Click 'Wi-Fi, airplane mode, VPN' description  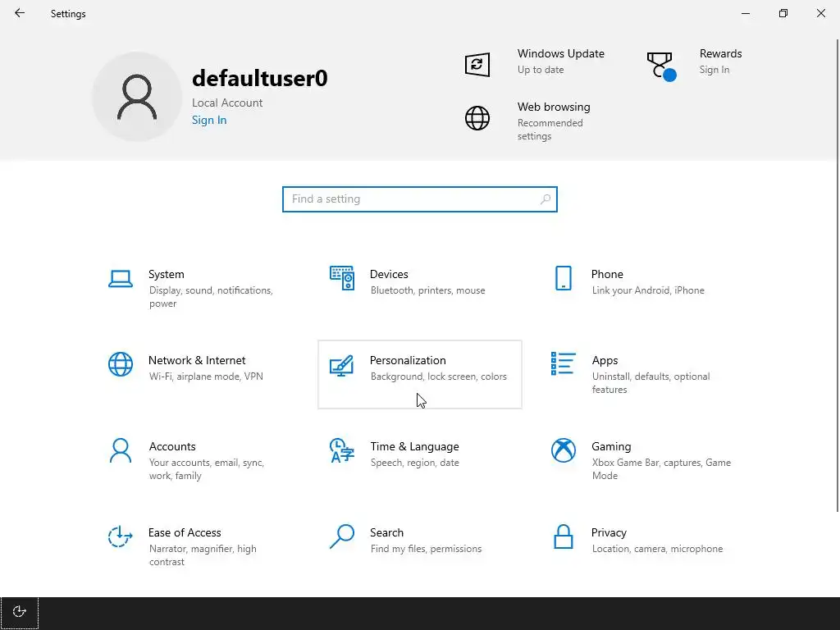click(206, 377)
